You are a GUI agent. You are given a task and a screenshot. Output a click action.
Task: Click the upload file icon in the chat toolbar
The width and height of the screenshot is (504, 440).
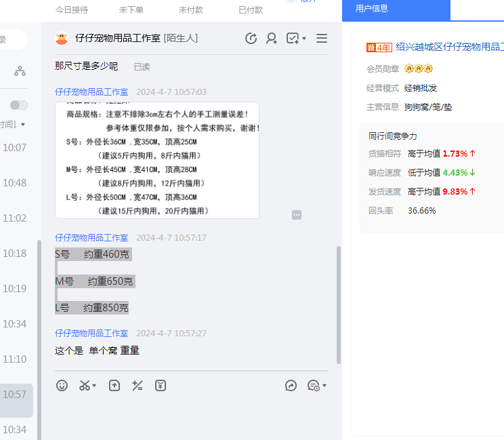click(x=114, y=386)
